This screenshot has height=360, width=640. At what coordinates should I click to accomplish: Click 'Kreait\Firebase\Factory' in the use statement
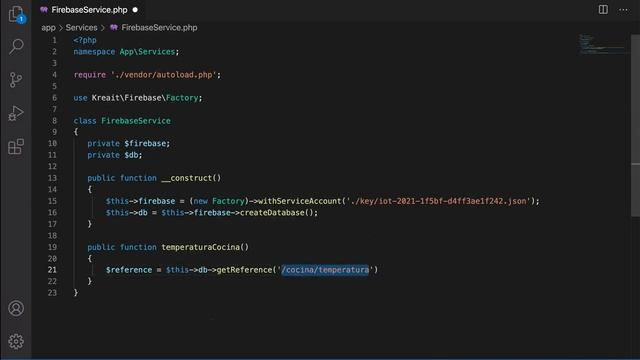coord(145,98)
